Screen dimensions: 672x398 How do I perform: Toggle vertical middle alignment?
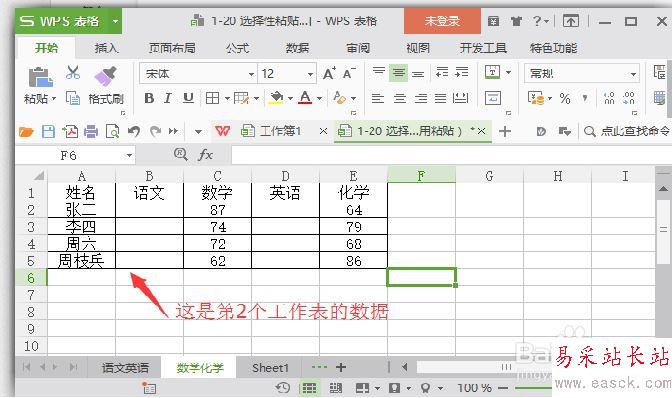(398, 73)
